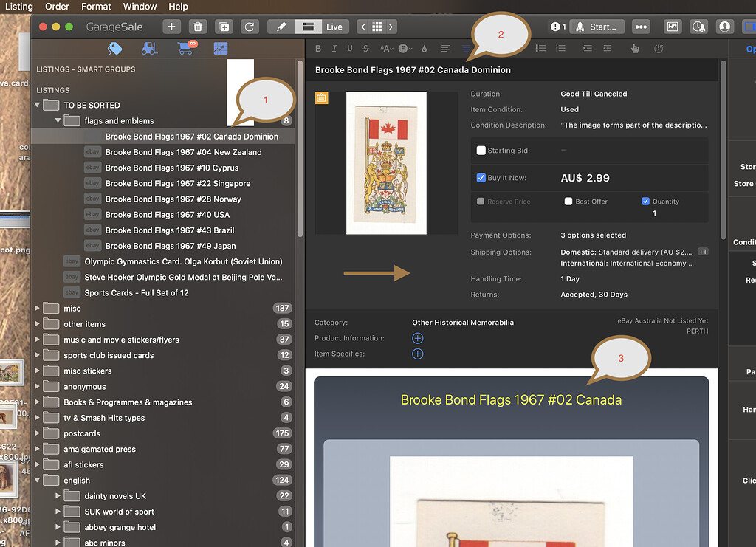Image resolution: width=756 pixels, height=547 pixels.
Task: Click the +1 shipping options badge
Action: (703, 252)
